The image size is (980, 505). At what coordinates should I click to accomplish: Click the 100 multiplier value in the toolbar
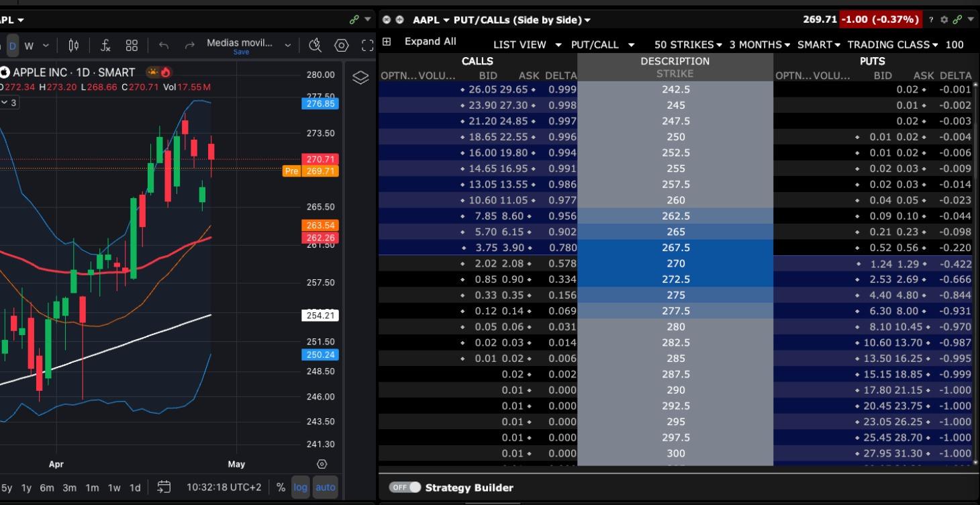click(954, 45)
